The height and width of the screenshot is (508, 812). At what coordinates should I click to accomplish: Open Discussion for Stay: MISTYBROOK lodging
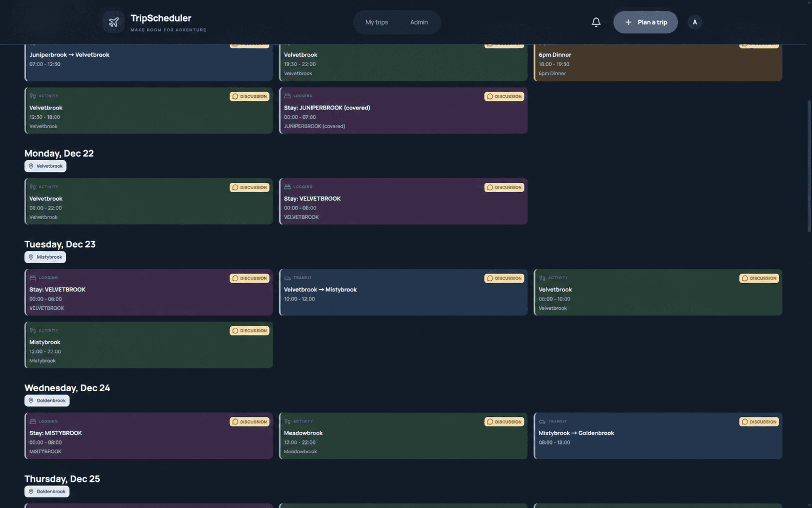tap(249, 422)
